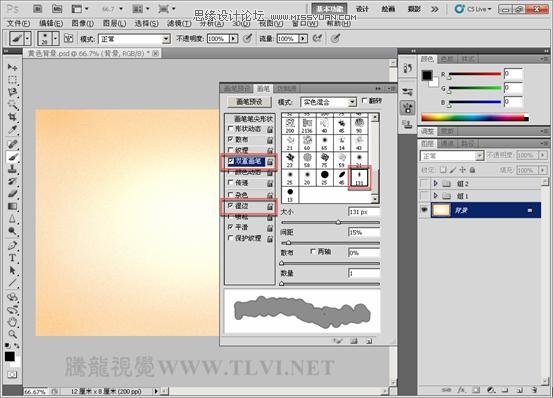This screenshot has width=553, height=398.
Task: Toggle the brush panel button in options bar
Action: (x=68, y=38)
